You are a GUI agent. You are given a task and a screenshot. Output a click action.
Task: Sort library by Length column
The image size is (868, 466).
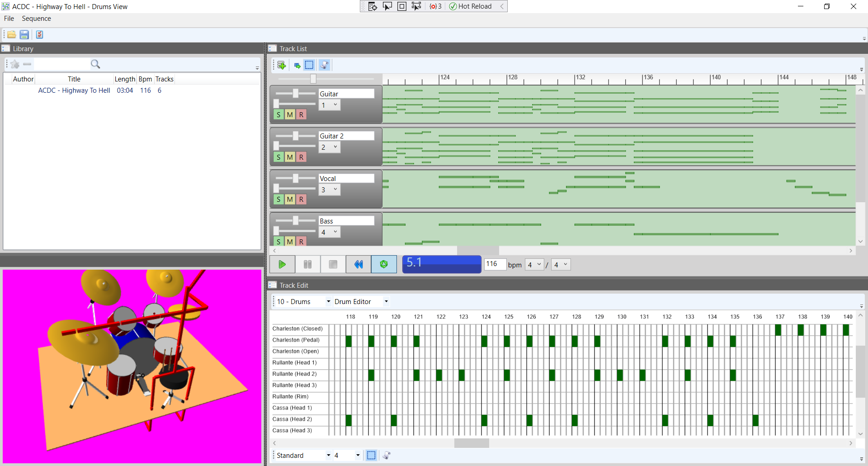click(125, 79)
